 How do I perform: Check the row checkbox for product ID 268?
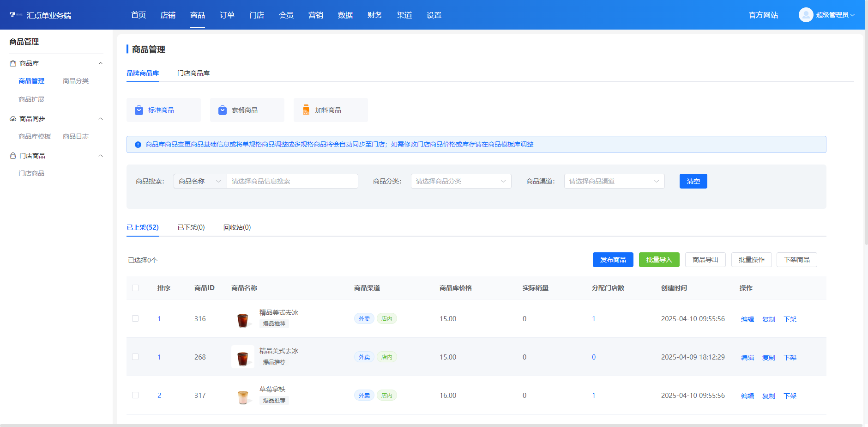(135, 357)
